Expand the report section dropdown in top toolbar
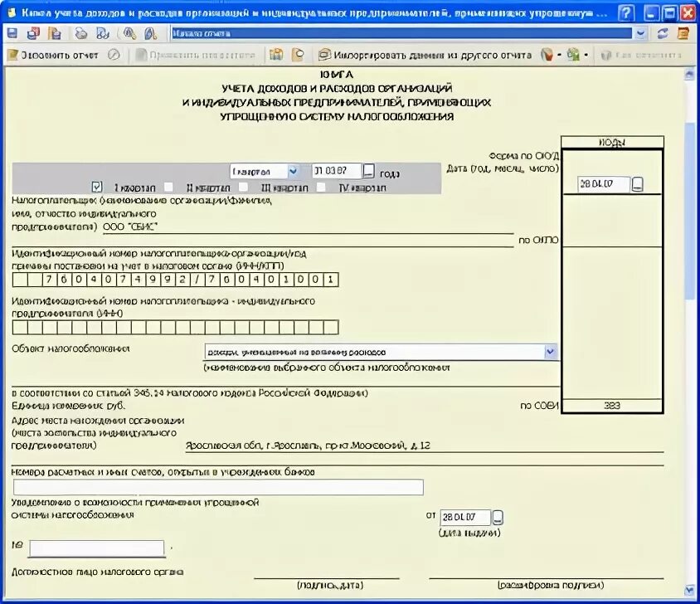700x604 pixels. pyautogui.click(x=640, y=33)
